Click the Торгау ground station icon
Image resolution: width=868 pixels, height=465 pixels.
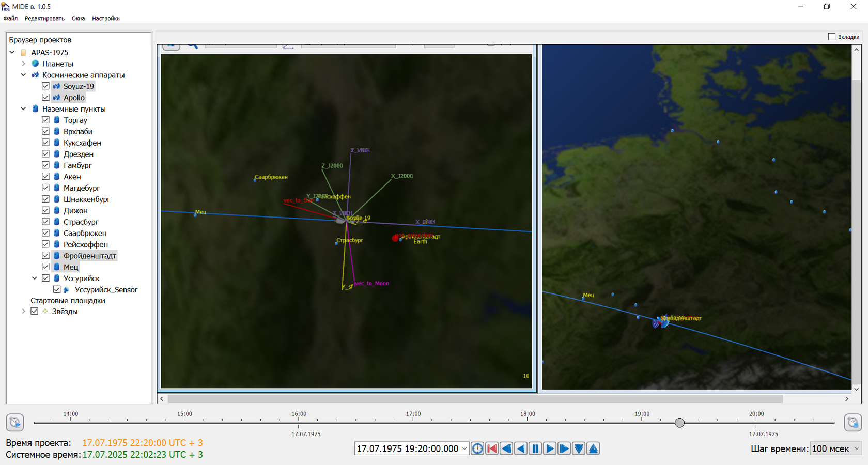[57, 120]
